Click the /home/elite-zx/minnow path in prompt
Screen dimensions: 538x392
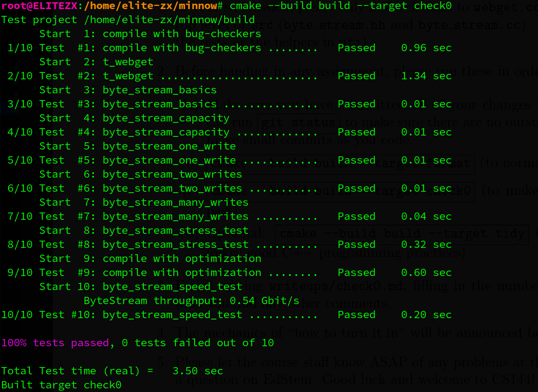(x=151, y=6)
